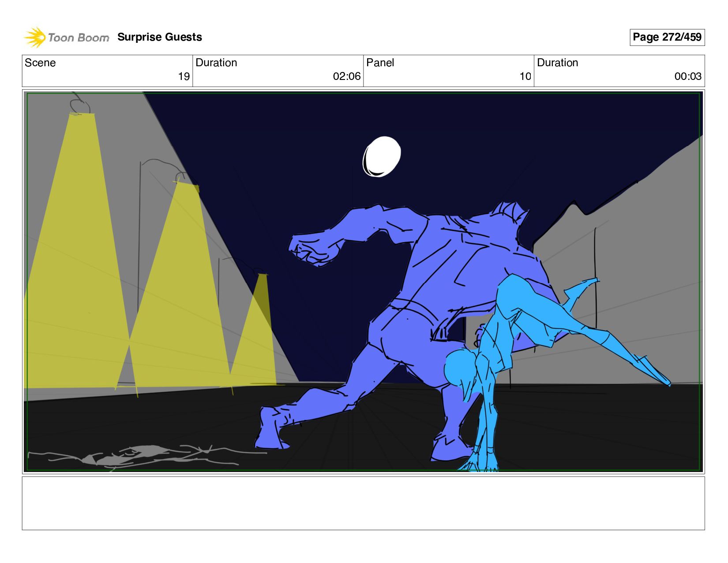Click the 'Surprise Guests' project title
The image size is (728, 563).
tap(160, 37)
